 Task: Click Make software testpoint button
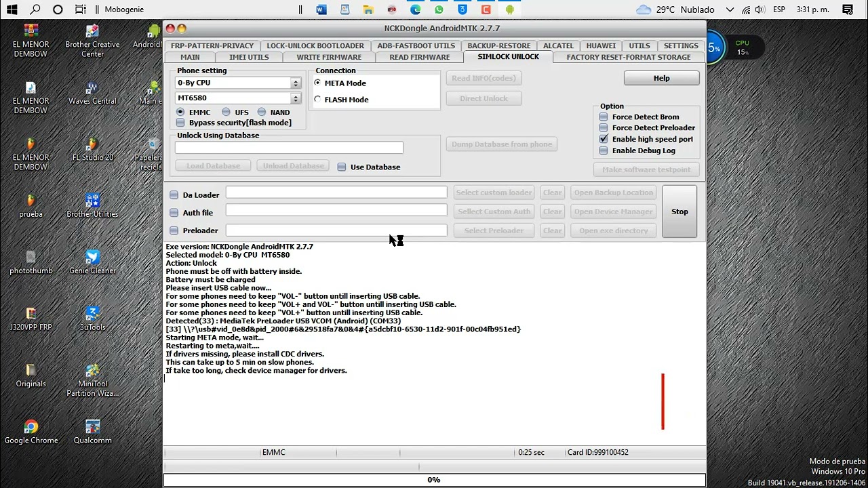point(646,169)
